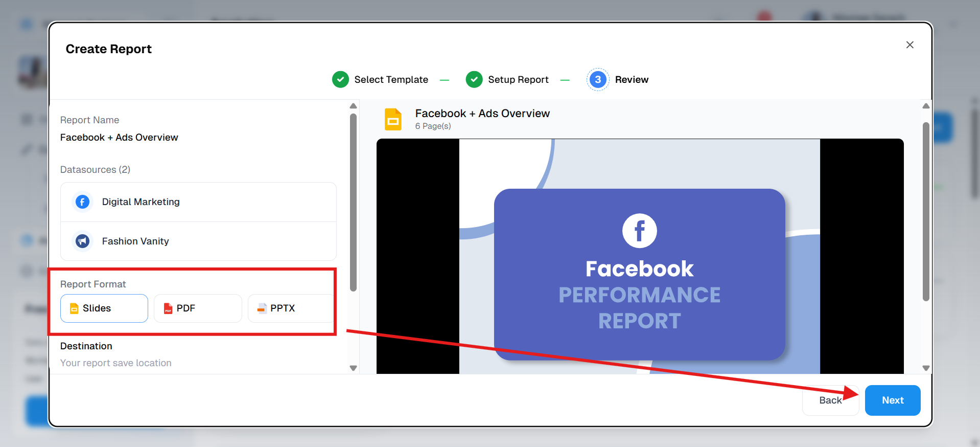Click the Google Slides icon next to report title

(x=393, y=119)
